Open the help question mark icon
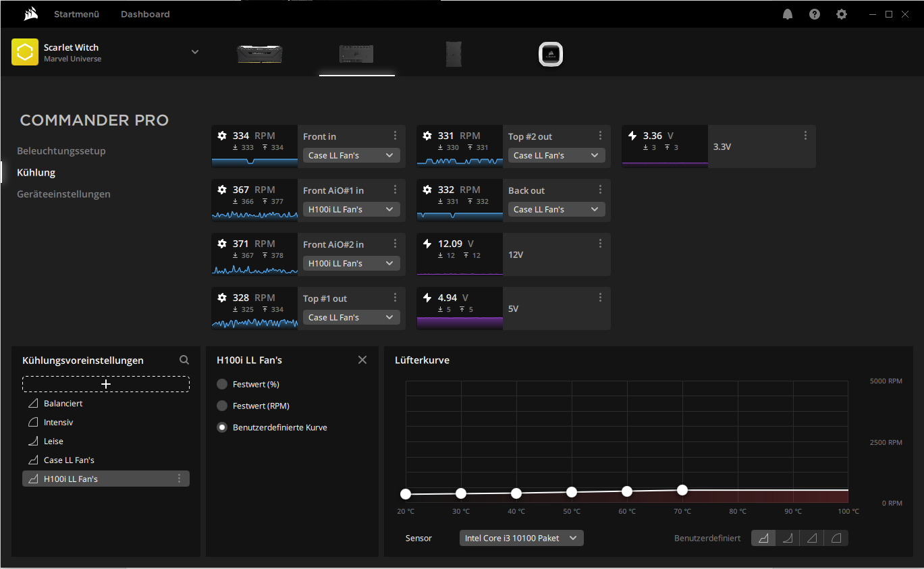 (815, 14)
